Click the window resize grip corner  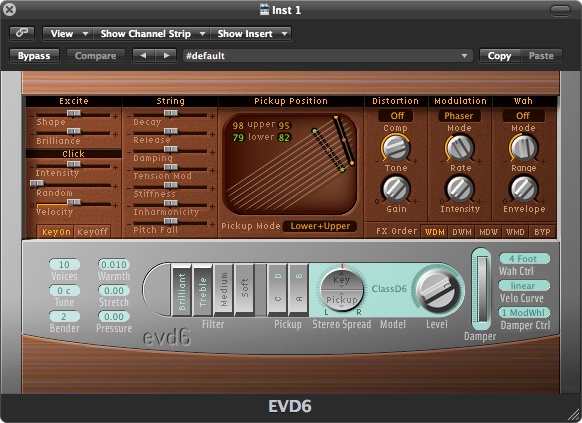click(574, 415)
